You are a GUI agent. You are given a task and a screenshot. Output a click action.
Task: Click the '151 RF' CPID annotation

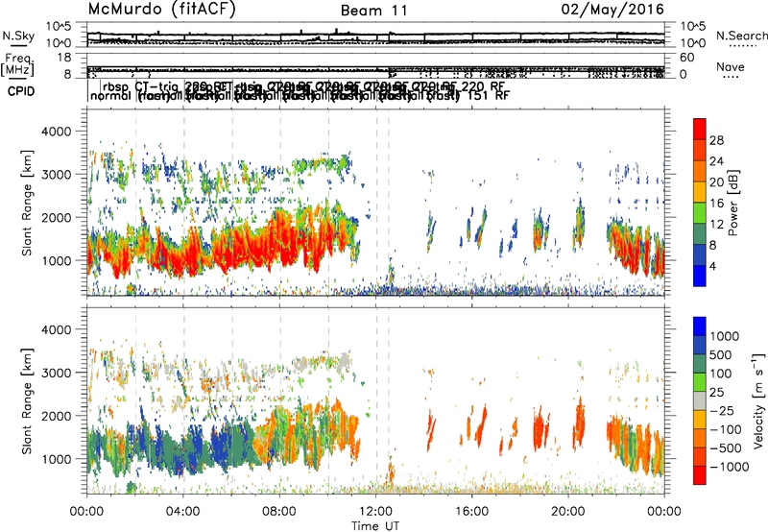tap(489, 95)
